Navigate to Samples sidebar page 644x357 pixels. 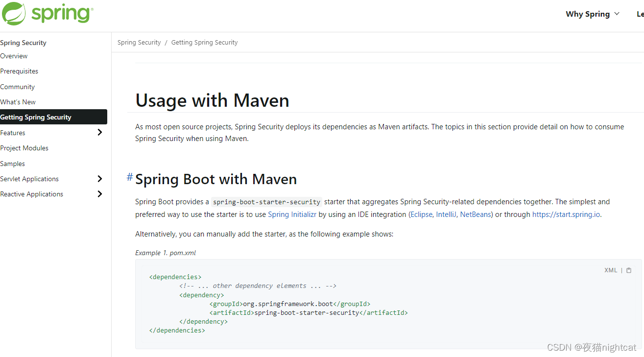(13, 164)
